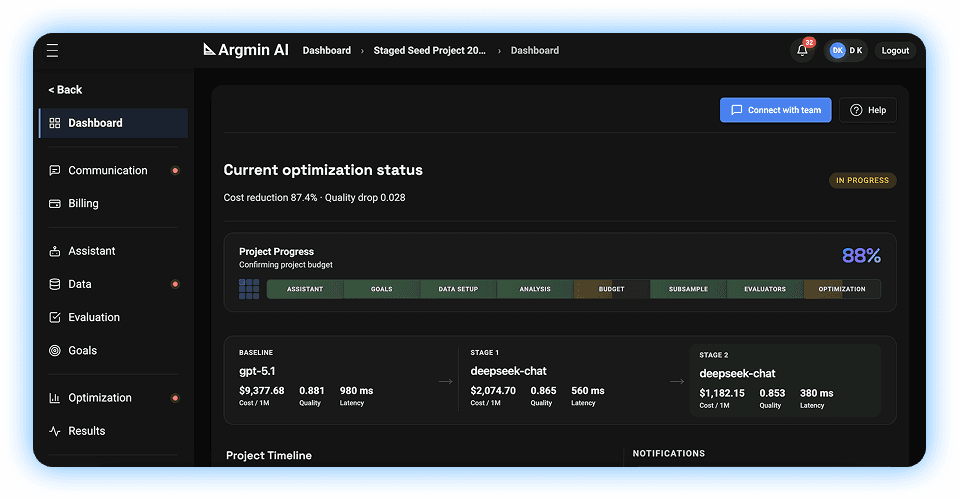Click the Results pulse icon
The width and height of the screenshot is (959, 500).
click(x=54, y=431)
